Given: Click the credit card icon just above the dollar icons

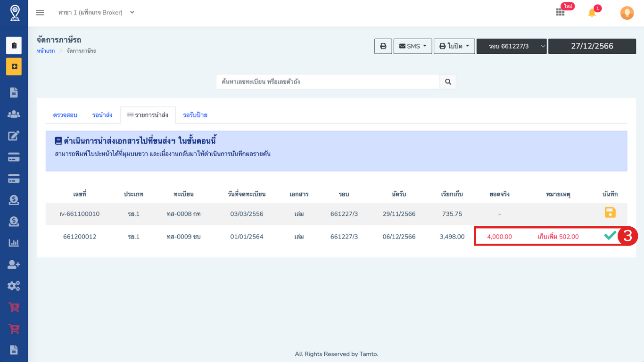Looking at the screenshot, I should (14, 179).
